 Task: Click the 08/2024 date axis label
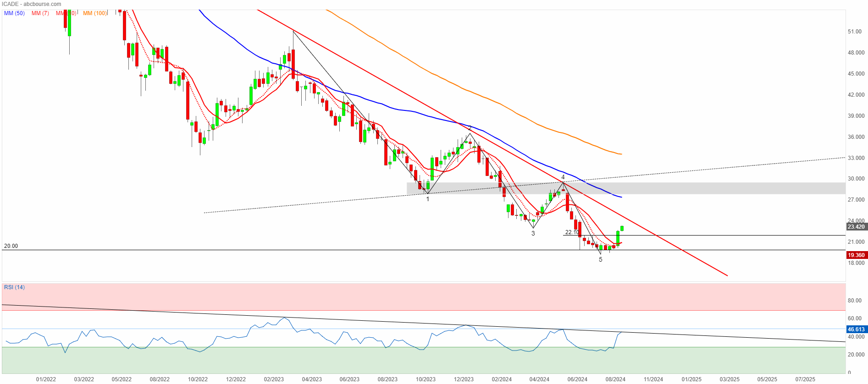[615, 379]
